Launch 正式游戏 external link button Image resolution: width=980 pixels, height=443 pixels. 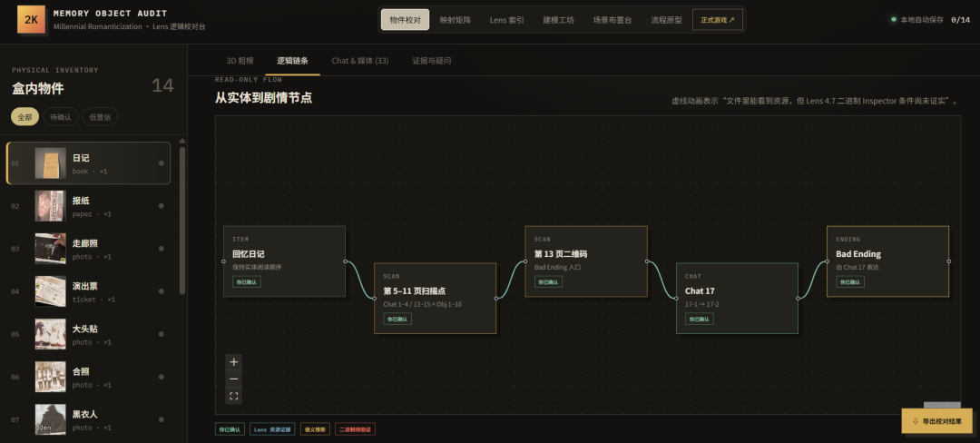[718, 20]
